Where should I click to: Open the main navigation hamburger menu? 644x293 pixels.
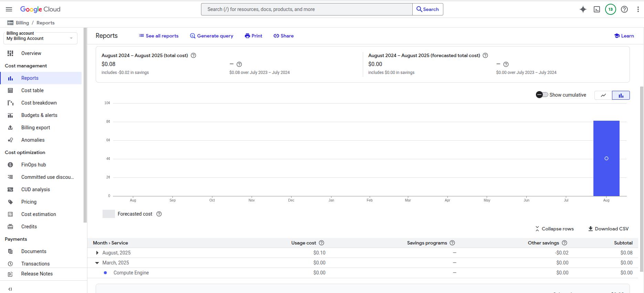(x=9, y=9)
